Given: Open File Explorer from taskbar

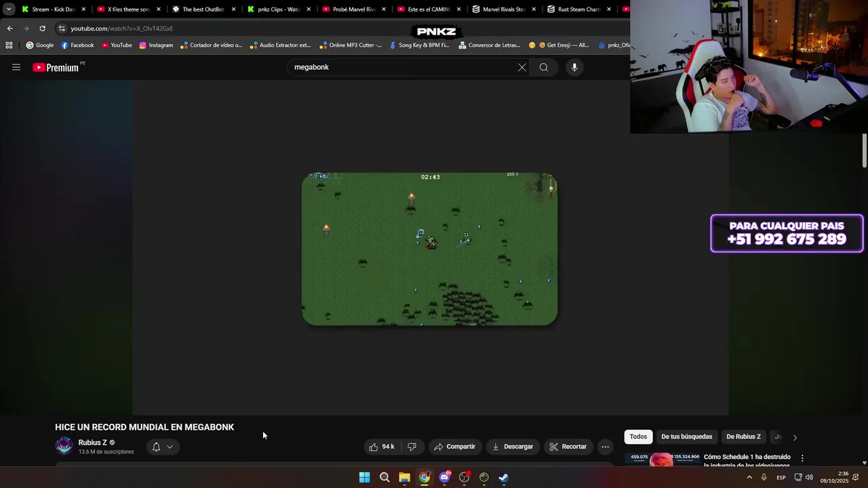Looking at the screenshot, I should coord(404,477).
